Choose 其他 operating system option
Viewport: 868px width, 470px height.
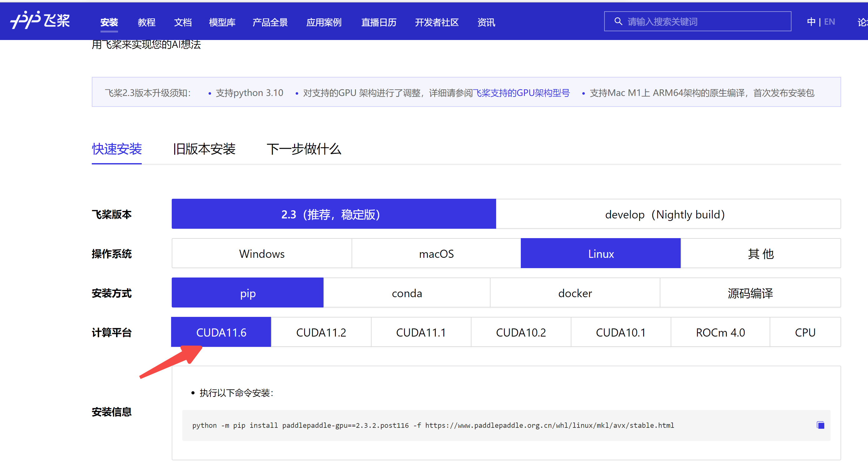(x=761, y=253)
